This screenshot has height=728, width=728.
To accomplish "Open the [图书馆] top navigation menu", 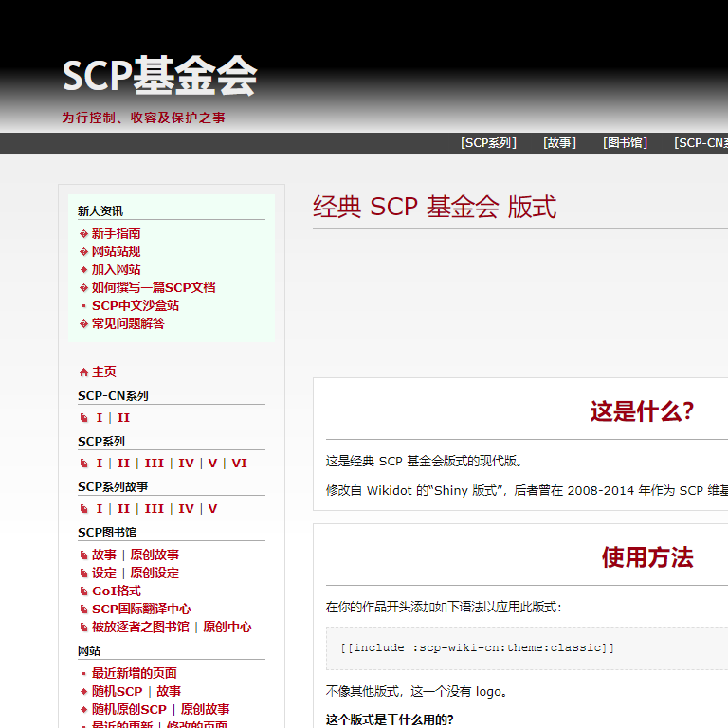I will (625, 143).
